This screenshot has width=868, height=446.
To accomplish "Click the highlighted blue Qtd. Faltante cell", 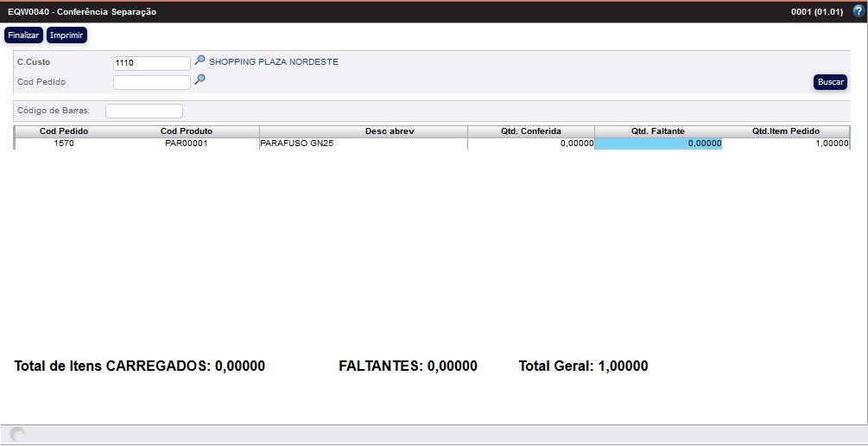I will coord(658,144).
